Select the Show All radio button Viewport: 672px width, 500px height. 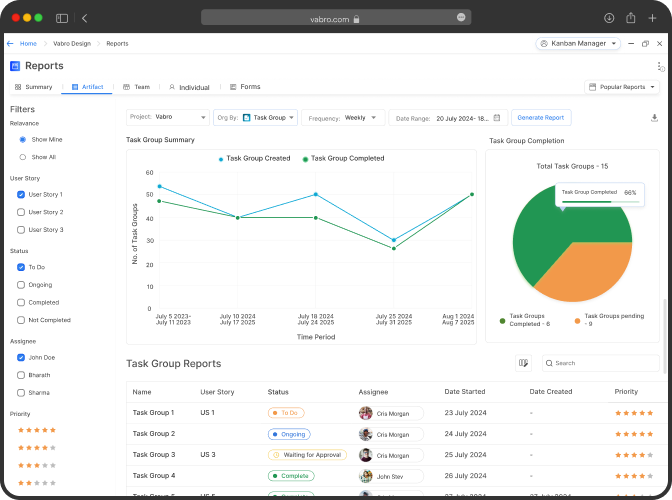point(22,157)
